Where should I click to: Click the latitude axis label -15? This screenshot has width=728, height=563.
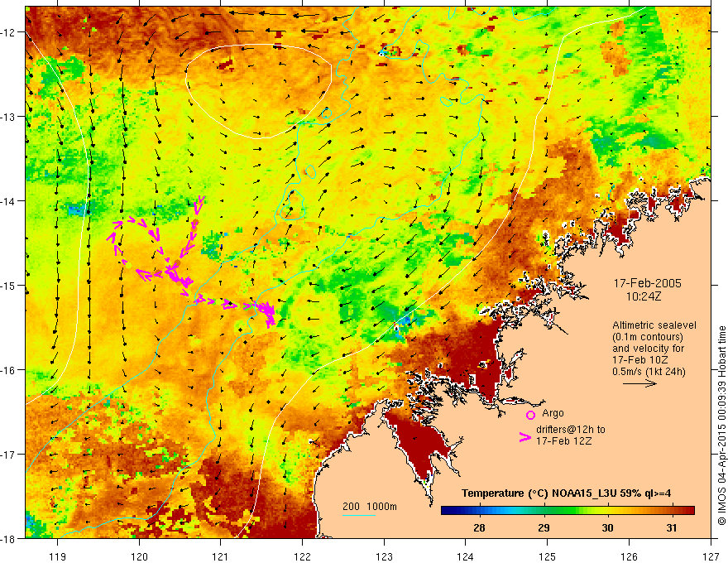(8, 285)
